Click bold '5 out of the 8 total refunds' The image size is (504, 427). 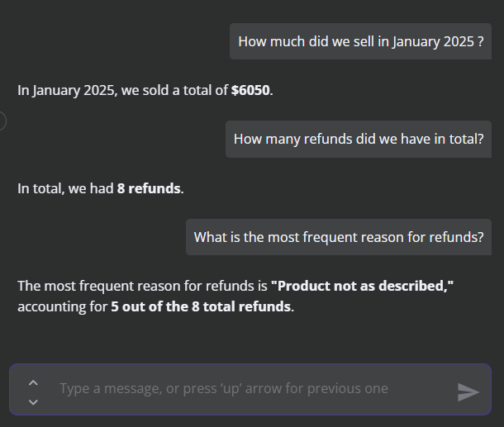(201, 306)
